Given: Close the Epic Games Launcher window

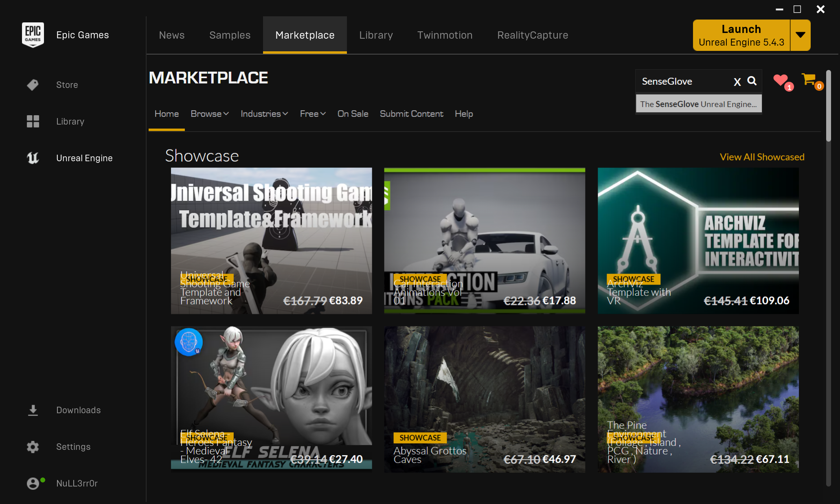Looking at the screenshot, I should coord(820,9).
